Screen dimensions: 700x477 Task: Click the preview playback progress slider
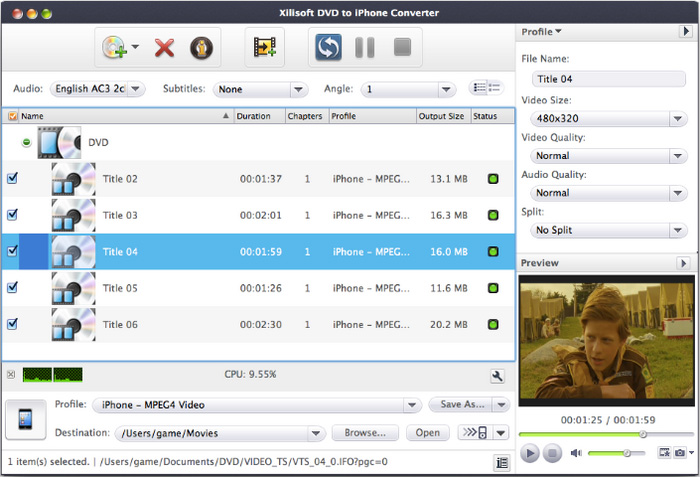(606, 434)
